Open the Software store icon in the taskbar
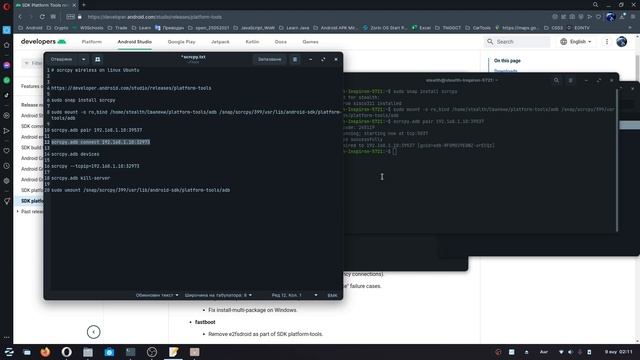Viewport: 640px width, 360px height. tap(109, 352)
